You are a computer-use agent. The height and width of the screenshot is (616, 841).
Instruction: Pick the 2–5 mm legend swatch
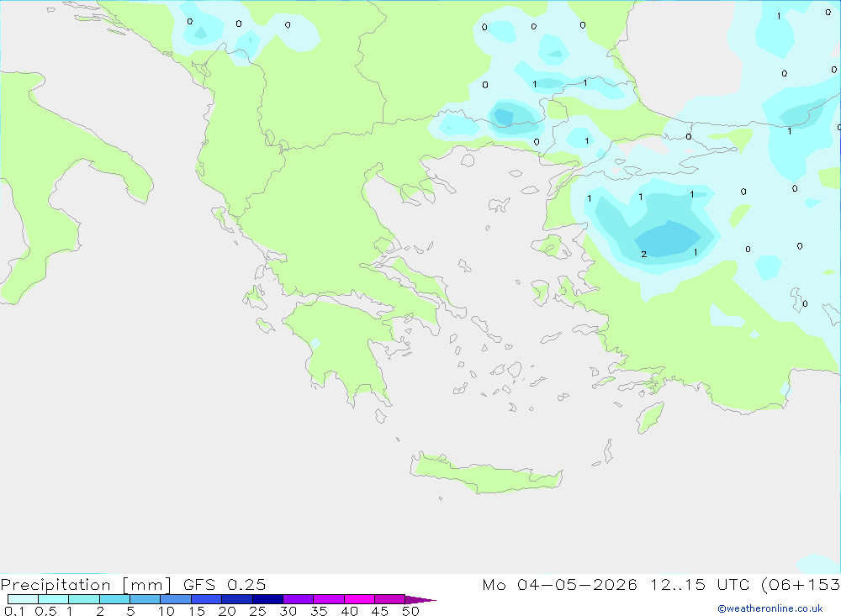[x=114, y=599]
